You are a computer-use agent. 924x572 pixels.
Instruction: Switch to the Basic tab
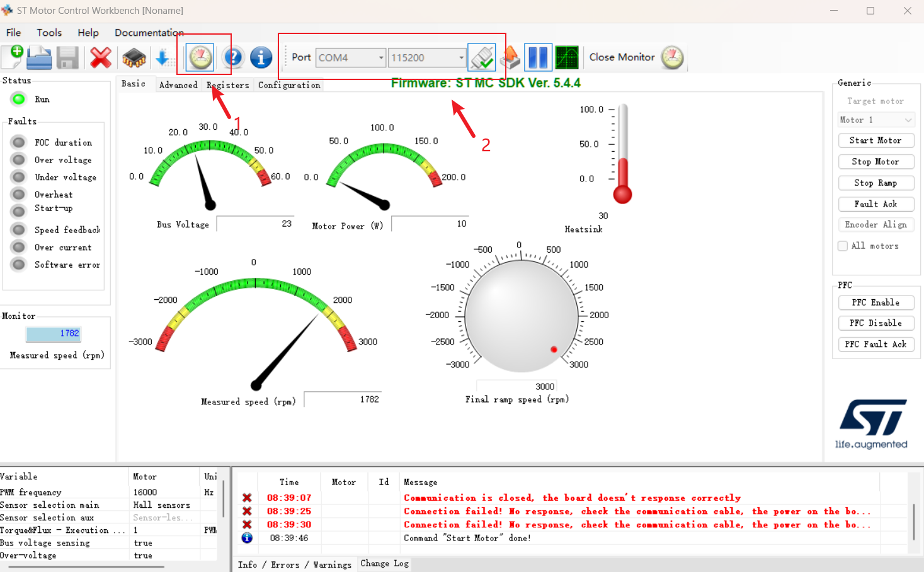134,84
